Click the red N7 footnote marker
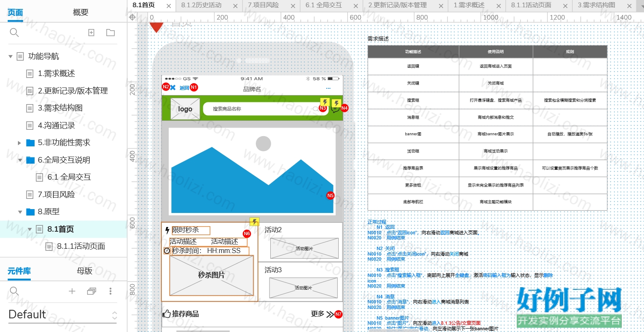Image resolution: width=644 pixels, height=332 pixels. [x=339, y=314]
